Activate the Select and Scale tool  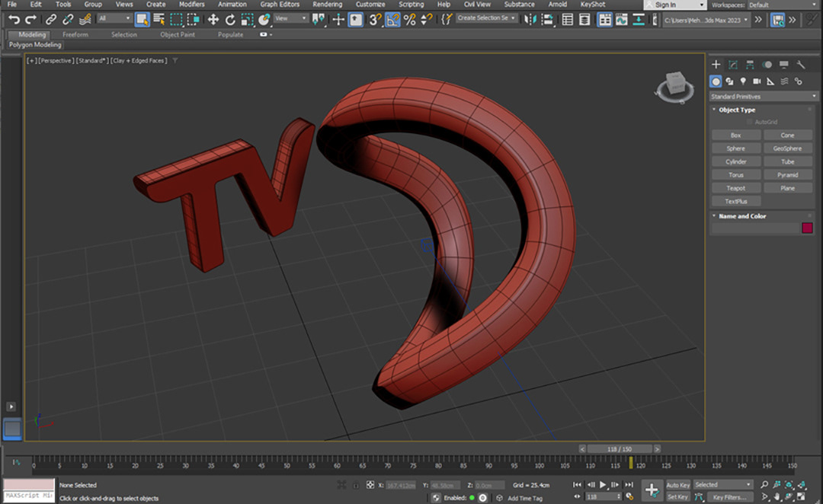coord(247,20)
